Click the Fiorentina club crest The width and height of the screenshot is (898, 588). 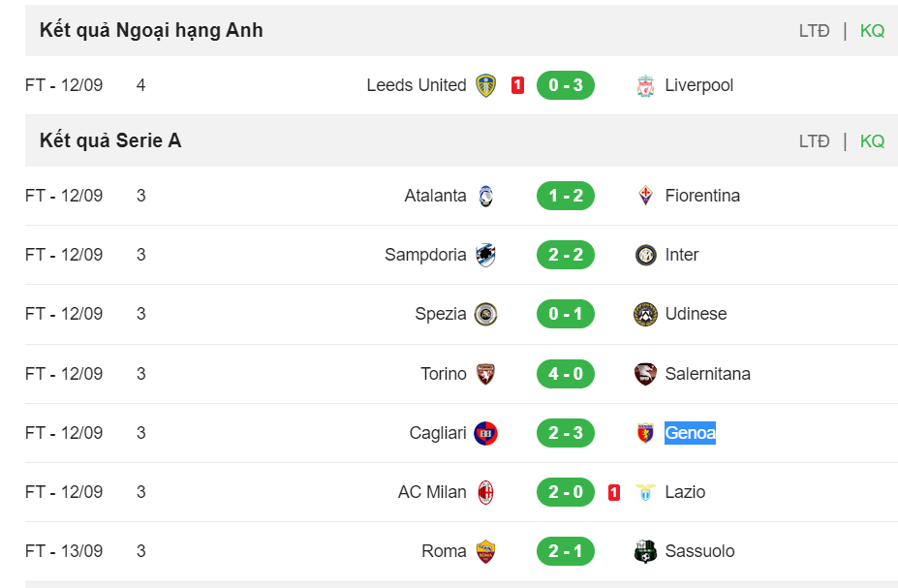point(645,196)
